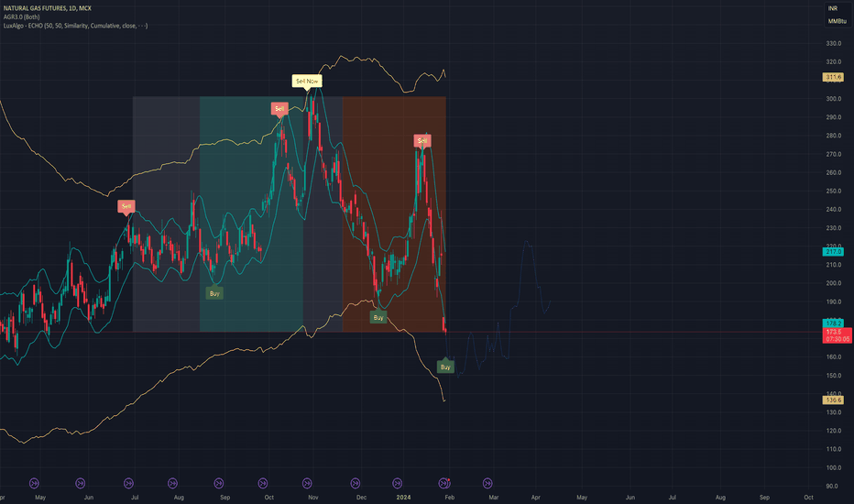Click the first Nov label on time axis
The image size is (854, 504).
[x=313, y=498]
